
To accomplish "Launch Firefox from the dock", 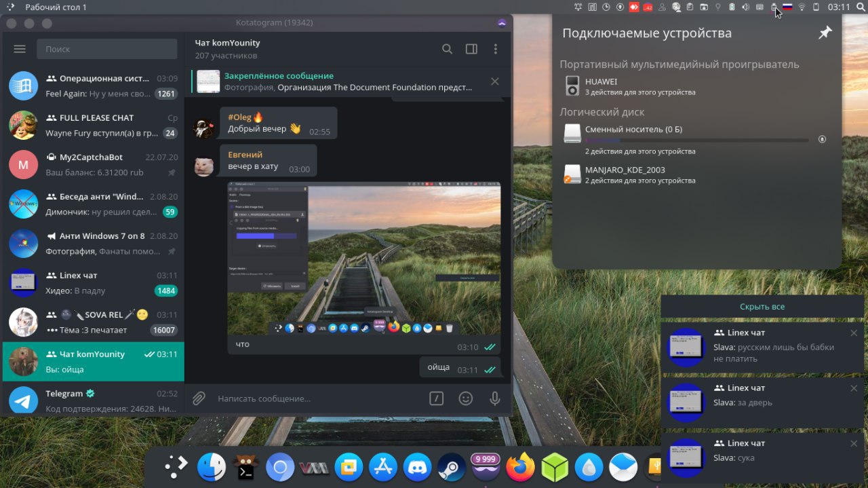I will coord(520,467).
